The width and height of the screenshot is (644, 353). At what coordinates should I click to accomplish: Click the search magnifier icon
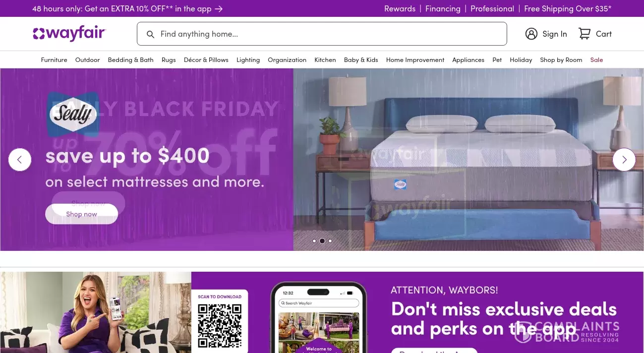[x=150, y=34]
